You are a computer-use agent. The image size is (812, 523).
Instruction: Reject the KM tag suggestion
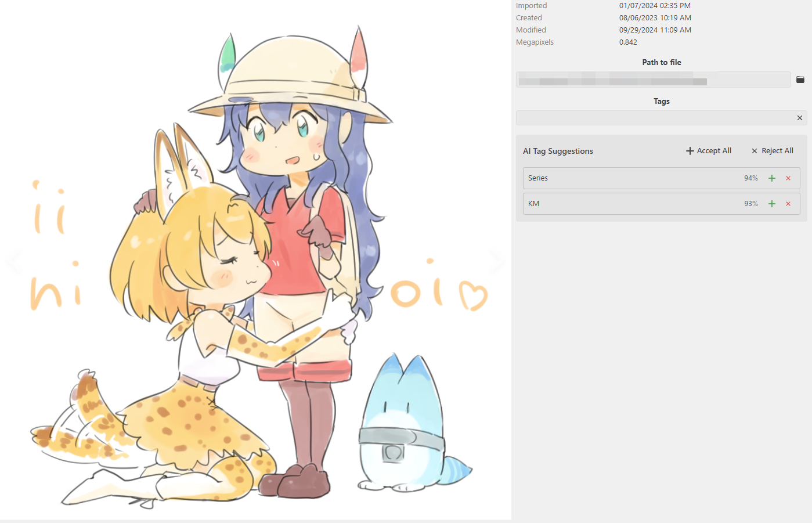[788, 204]
